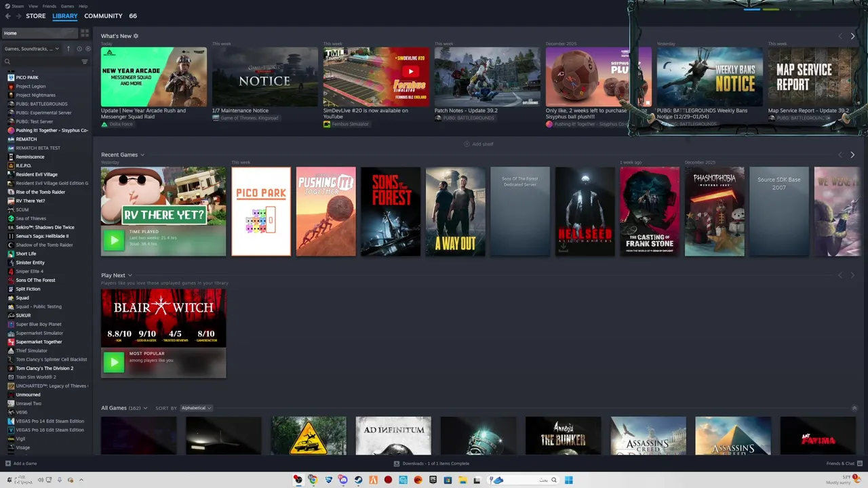Switch to the STORE tab

coord(36,16)
